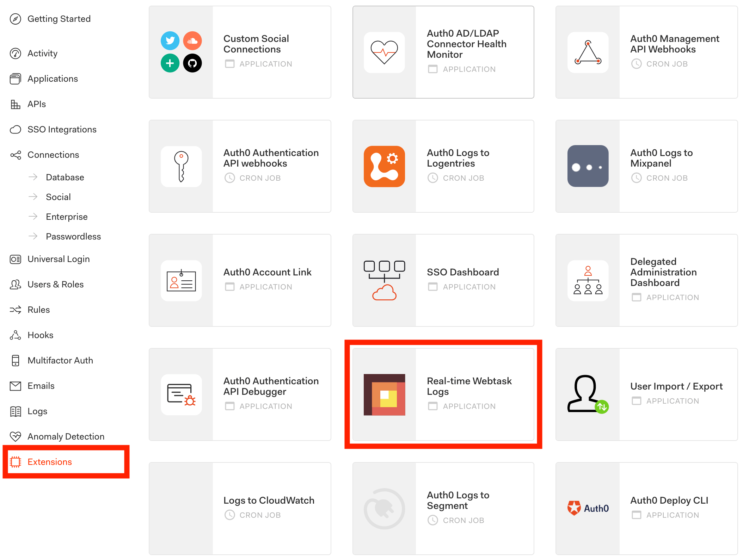Select Passwordless under Connections
This screenshot has width=743, height=560.
point(73,236)
